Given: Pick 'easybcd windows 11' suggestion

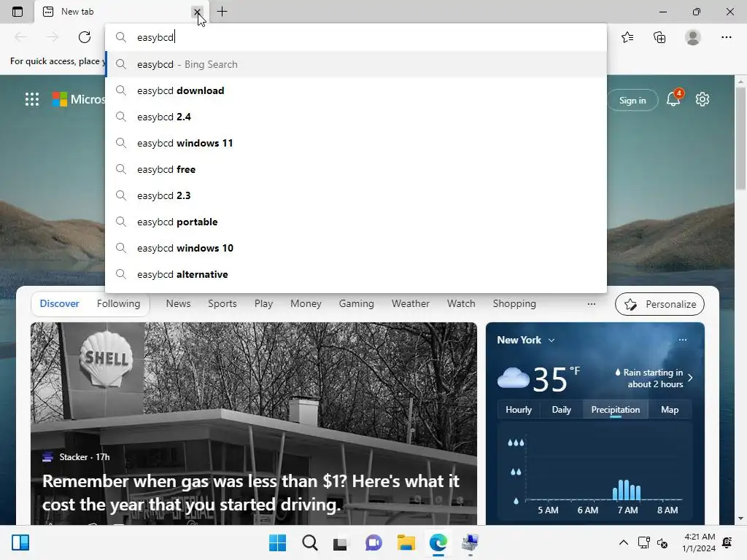Looking at the screenshot, I should (356, 143).
